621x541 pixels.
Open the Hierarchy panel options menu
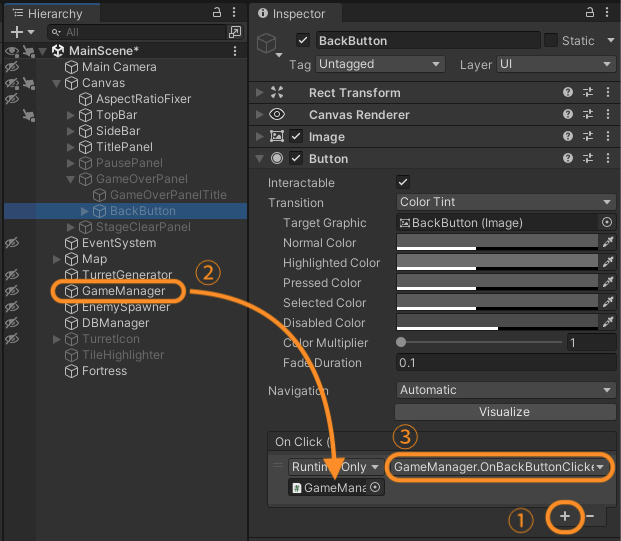pos(234,12)
